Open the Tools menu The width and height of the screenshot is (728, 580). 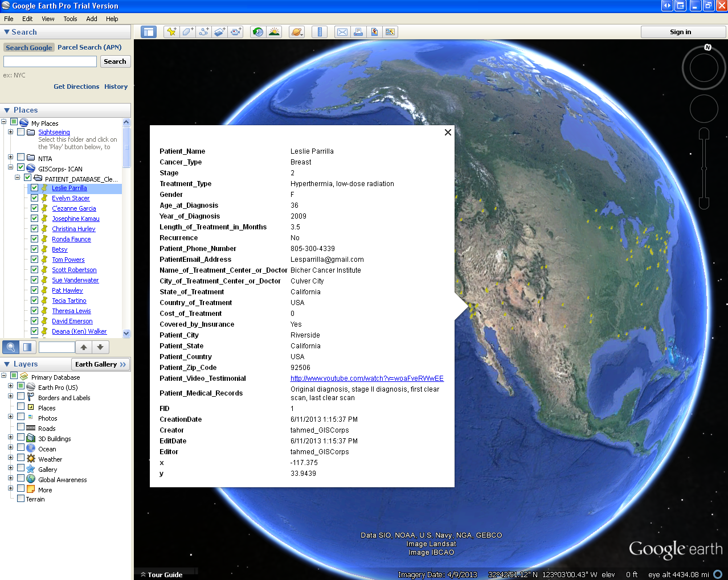point(70,19)
